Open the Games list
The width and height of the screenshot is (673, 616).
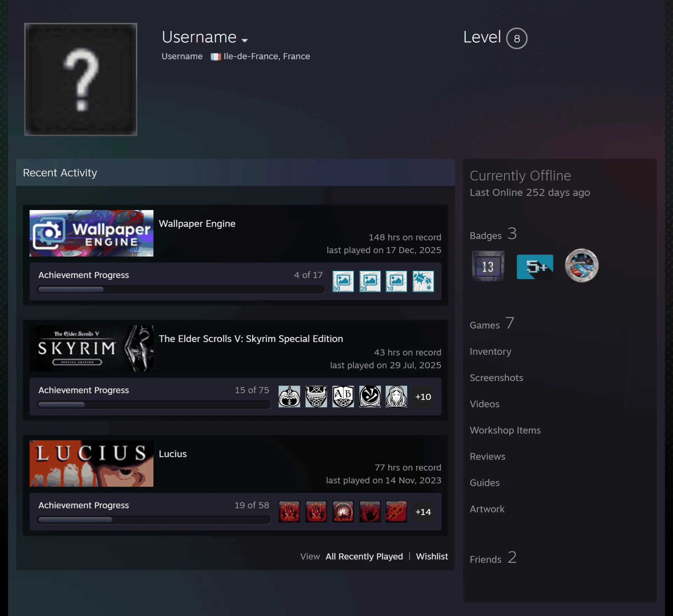tap(492, 324)
